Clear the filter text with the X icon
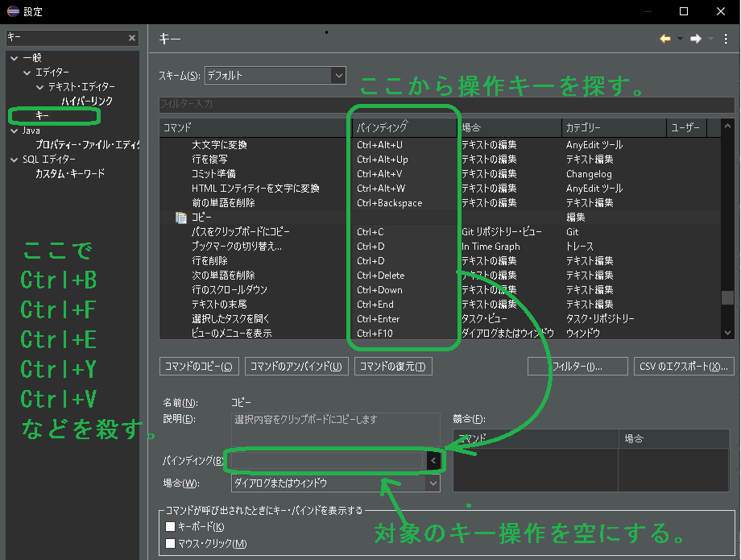741x560 pixels. point(132,38)
